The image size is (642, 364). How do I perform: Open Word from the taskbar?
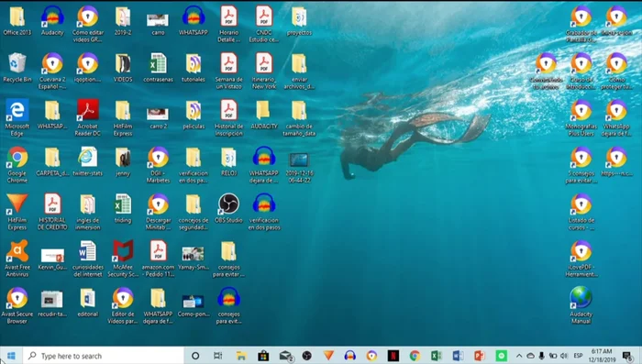coord(459,356)
